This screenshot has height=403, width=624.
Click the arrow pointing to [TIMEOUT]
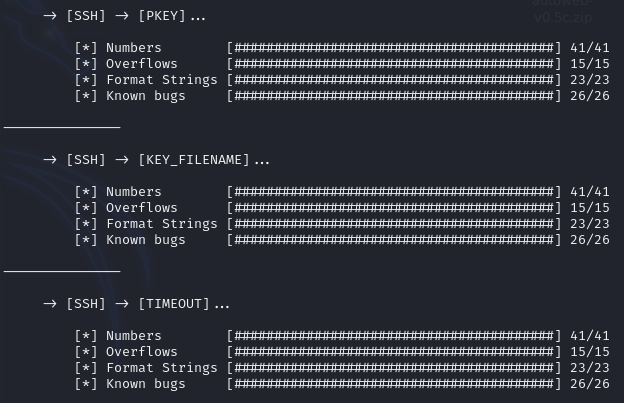122,304
